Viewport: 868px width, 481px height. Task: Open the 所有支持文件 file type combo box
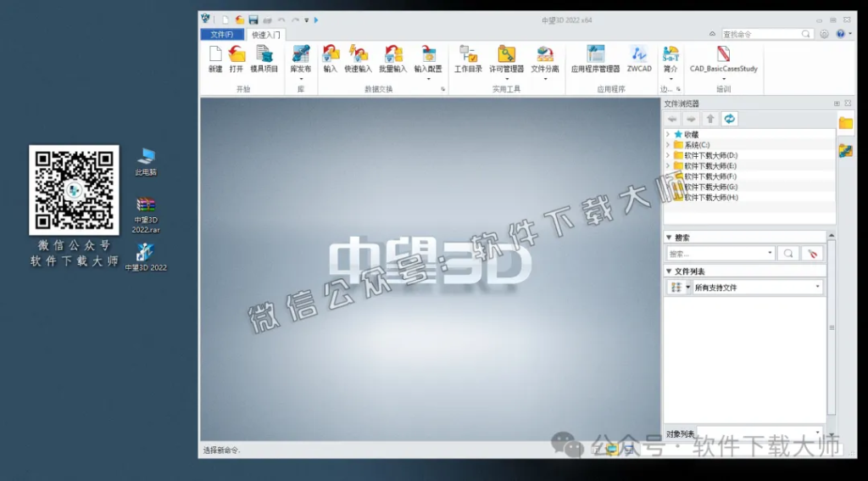(757, 288)
